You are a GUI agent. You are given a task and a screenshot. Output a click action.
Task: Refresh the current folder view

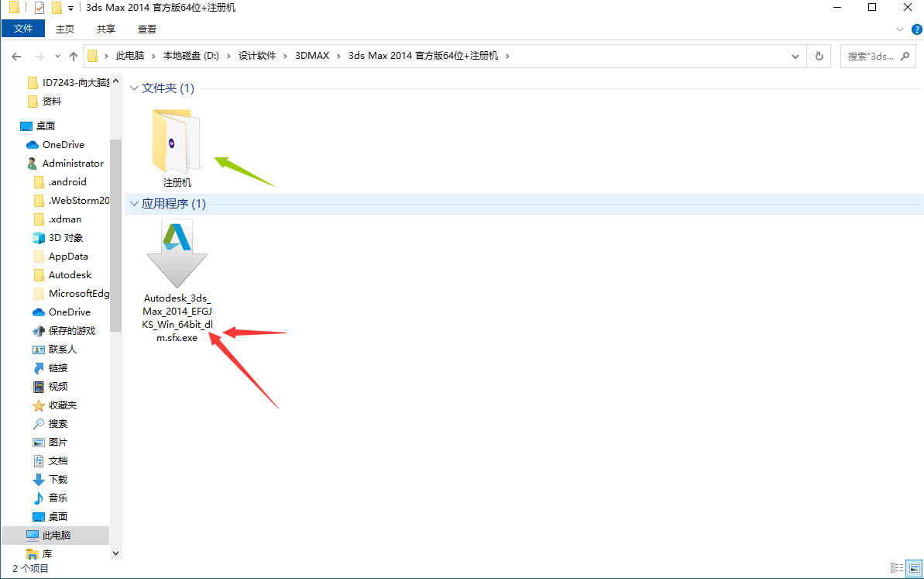pos(819,56)
